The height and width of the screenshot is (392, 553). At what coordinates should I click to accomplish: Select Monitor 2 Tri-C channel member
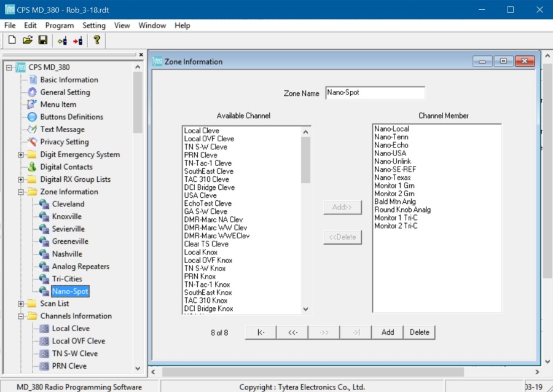tap(396, 226)
